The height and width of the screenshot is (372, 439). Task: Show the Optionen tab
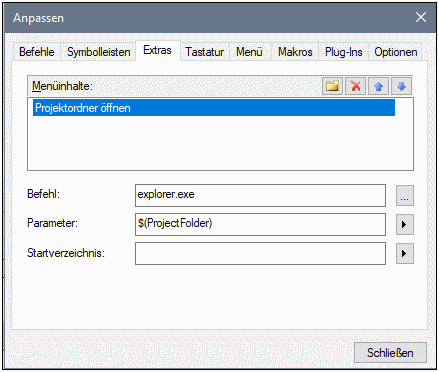pos(396,52)
